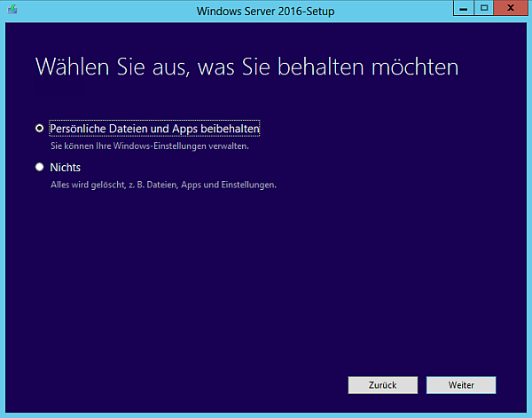Viewport: 532px width, 418px height.
Task: Click the heading 'Wählen Sie aus, was Sie behalten möchten'
Action: (x=246, y=67)
